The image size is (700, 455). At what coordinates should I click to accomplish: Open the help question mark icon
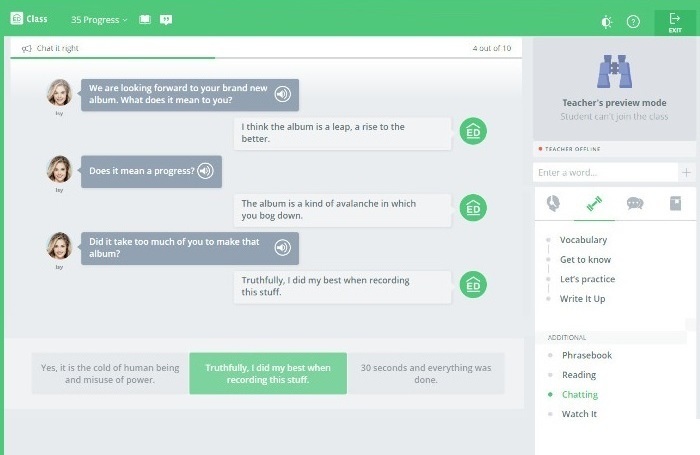point(633,21)
